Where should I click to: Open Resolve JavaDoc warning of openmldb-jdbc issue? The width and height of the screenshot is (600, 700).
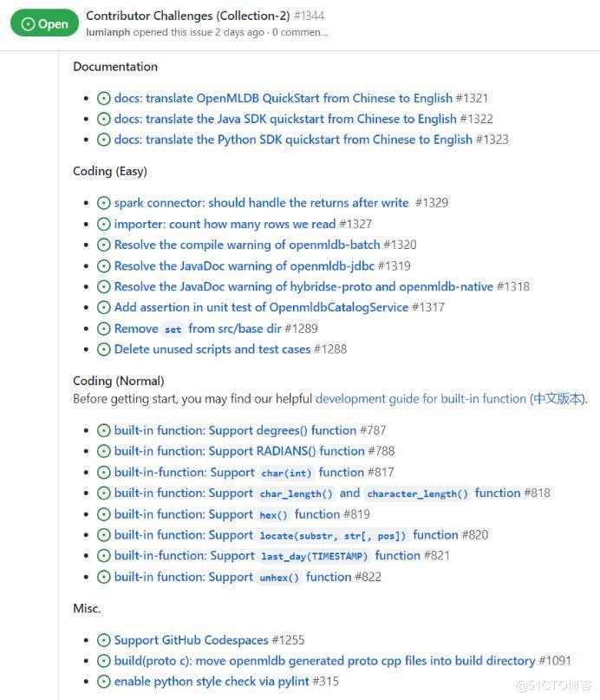(x=244, y=266)
